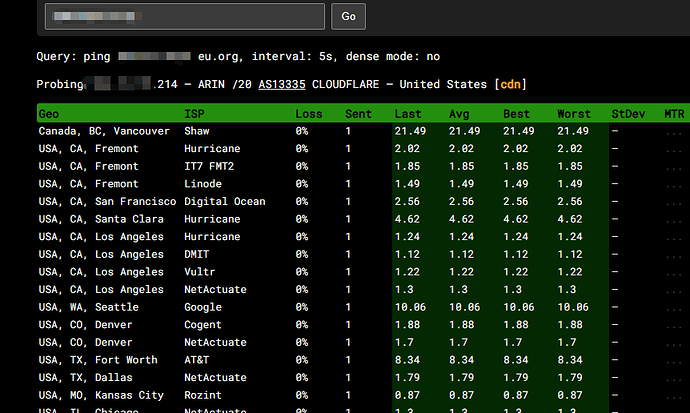Click the Sent column header
Screen dimensions: 690x413
click(358, 114)
